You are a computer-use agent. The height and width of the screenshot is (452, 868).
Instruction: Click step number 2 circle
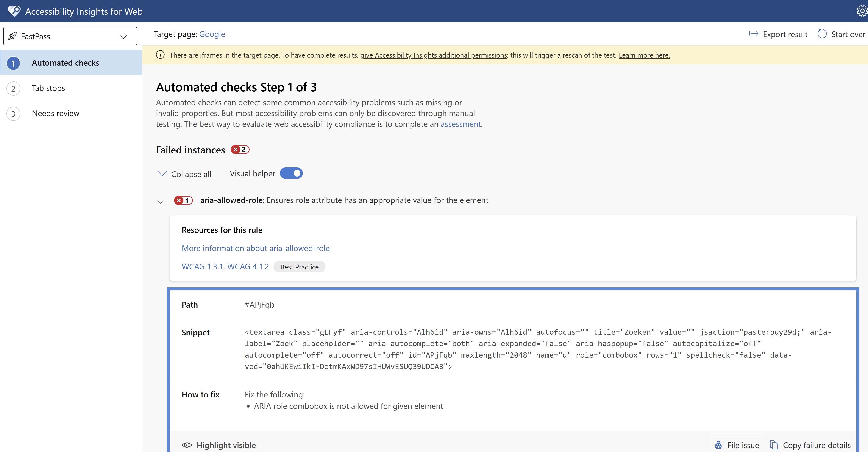(13, 89)
